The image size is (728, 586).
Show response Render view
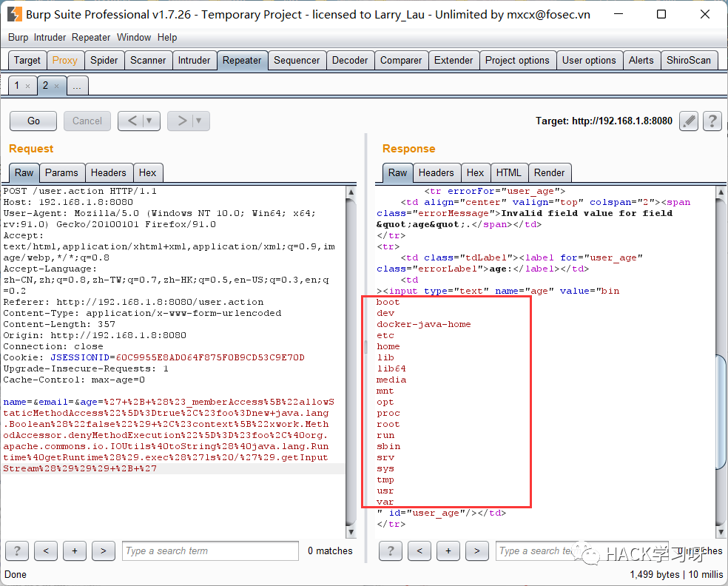549,172
